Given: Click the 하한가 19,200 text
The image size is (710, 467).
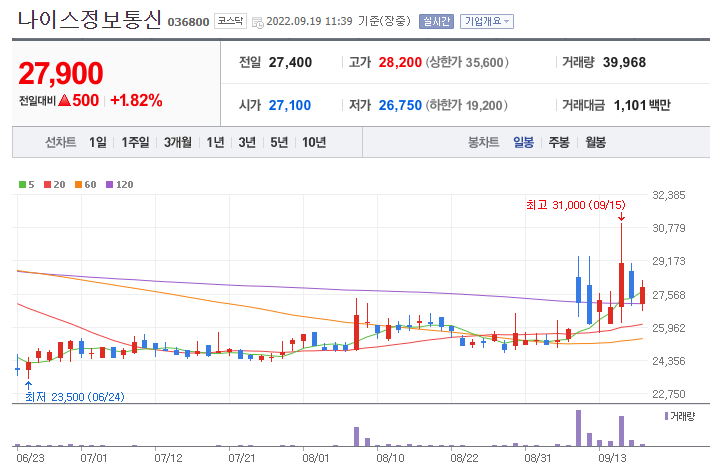Looking at the screenshot, I should pos(466,106).
